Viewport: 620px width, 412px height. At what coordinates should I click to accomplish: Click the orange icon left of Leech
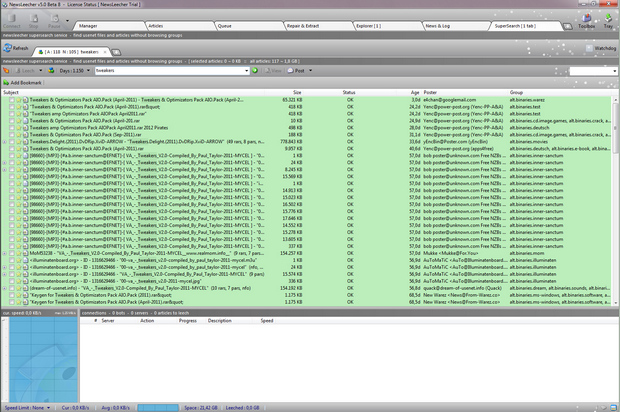pos(6,70)
